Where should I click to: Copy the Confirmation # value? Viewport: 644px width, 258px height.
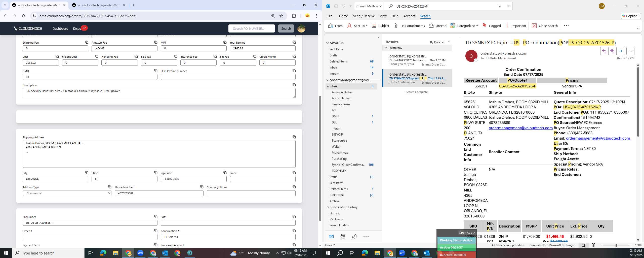[x=294, y=231]
